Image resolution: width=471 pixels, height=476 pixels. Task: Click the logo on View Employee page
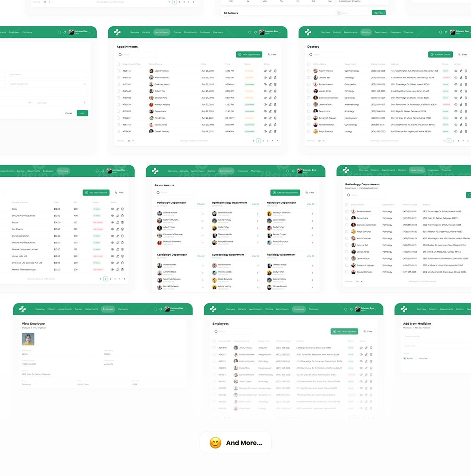click(23, 309)
